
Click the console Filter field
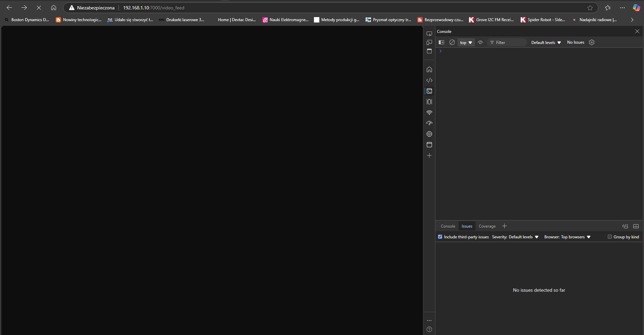point(507,43)
